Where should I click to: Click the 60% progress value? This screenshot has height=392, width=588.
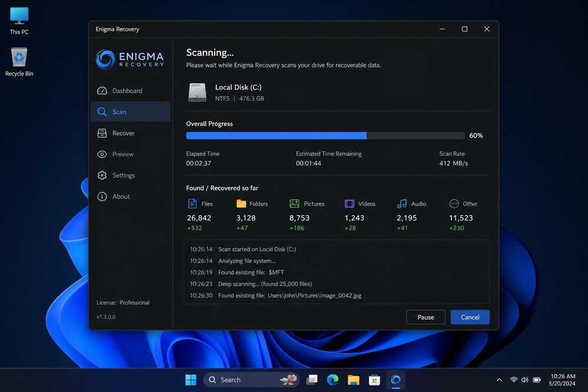[x=476, y=136]
